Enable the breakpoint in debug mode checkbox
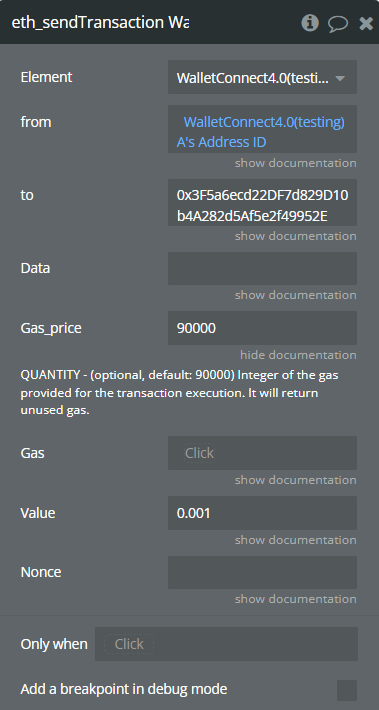The image size is (379, 710). click(x=347, y=690)
